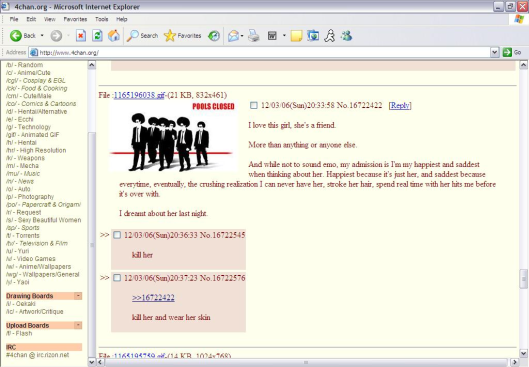Click the Back navigation arrow
Image resolution: width=529 pixels, height=367 pixels.
point(16,35)
